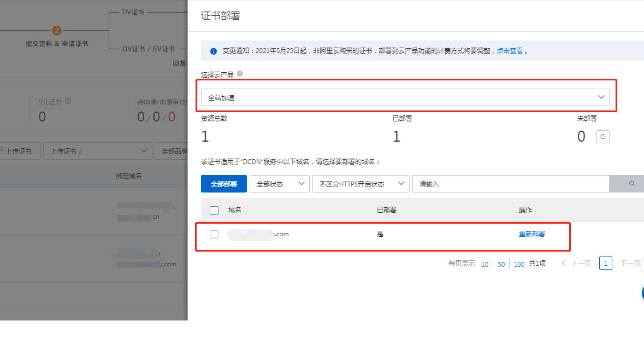This screenshot has width=644, height=344.
Task: Show 100 items per page
Action: click(x=519, y=264)
